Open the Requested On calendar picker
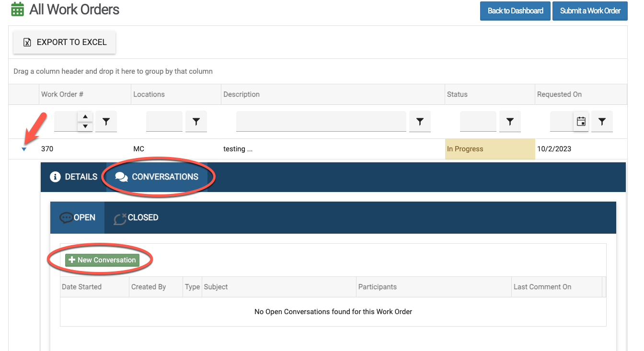 pyautogui.click(x=581, y=122)
